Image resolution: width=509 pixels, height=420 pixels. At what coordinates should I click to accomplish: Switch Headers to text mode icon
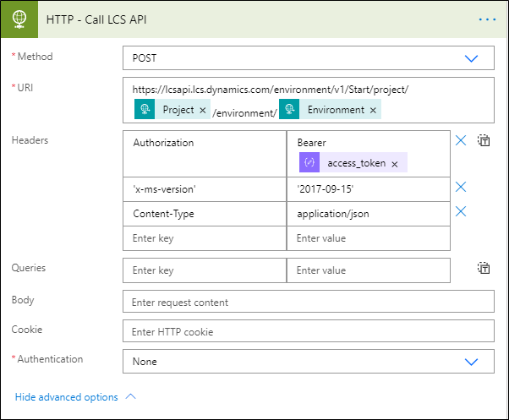click(484, 141)
